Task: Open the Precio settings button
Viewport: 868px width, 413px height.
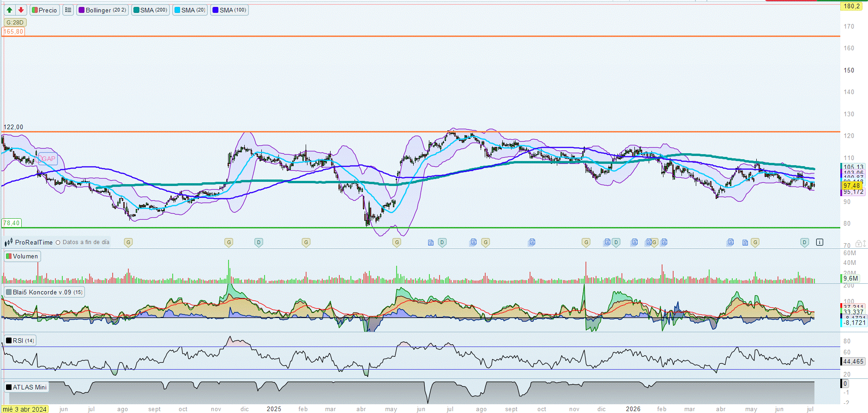Action: pos(45,10)
